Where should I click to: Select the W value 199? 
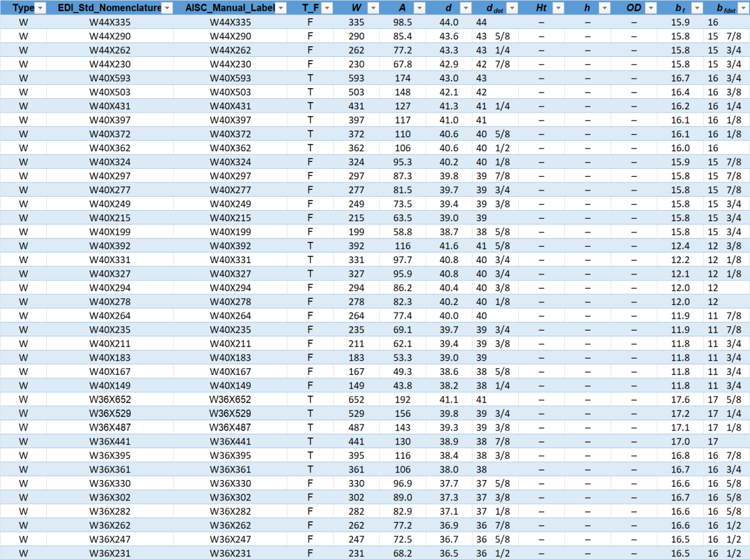pos(356,232)
